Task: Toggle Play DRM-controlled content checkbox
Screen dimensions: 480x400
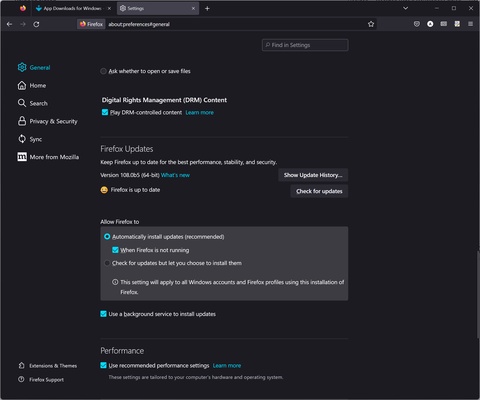Action: coord(105,112)
